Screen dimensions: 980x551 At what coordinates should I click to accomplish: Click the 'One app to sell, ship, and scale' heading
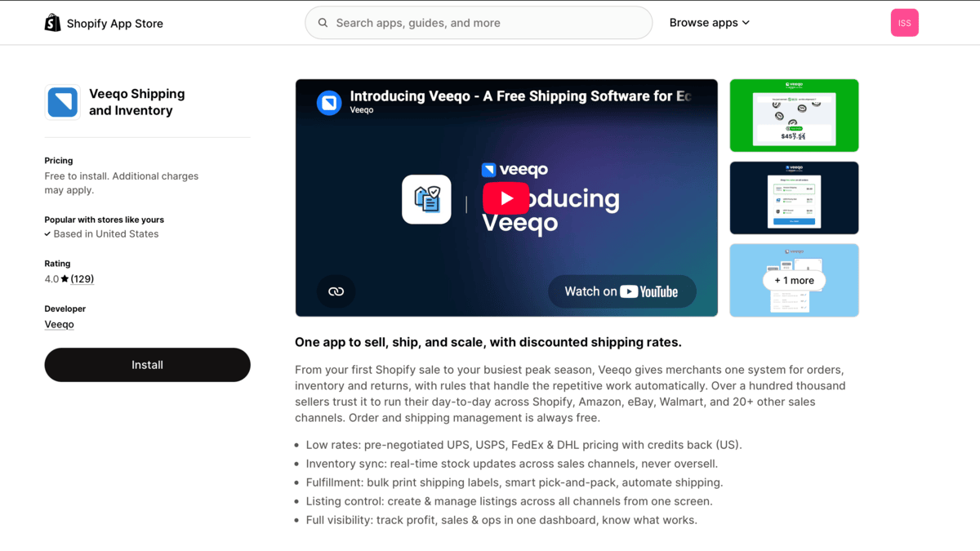488,342
